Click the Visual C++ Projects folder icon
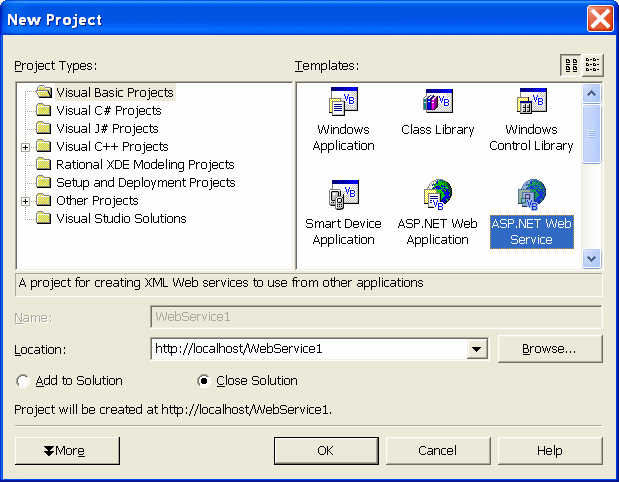Image resolution: width=619 pixels, height=482 pixels. pyautogui.click(x=44, y=146)
